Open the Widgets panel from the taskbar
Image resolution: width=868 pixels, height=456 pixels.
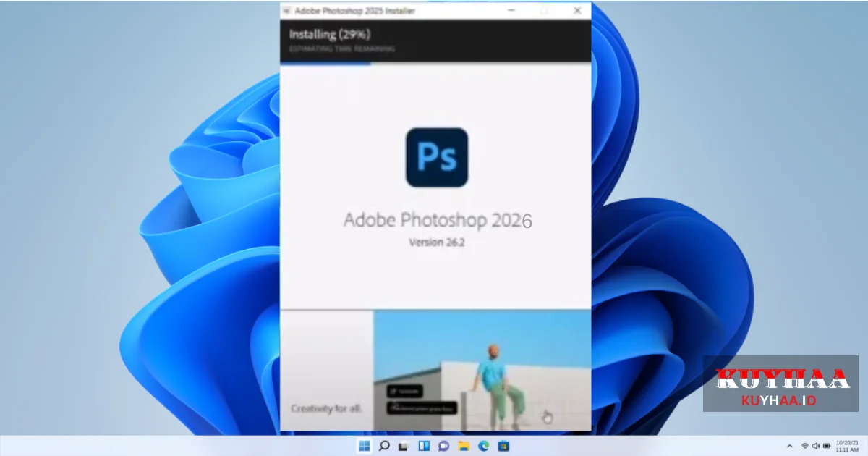pos(423,446)
